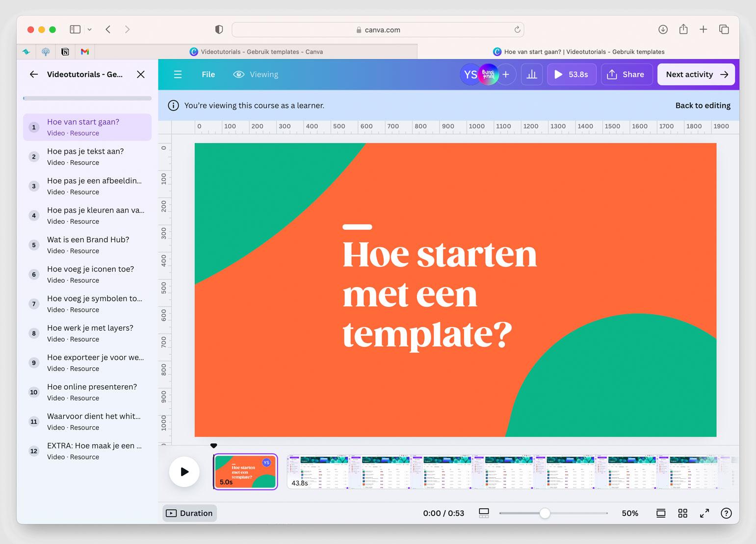The width and height of the screenshot is (756, 544).
Task: Open the File menu
Action: 208,75
